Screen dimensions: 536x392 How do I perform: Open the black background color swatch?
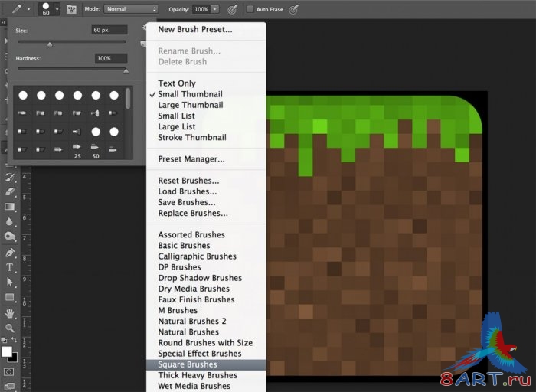pyautogui.click(x=14, y=358)
